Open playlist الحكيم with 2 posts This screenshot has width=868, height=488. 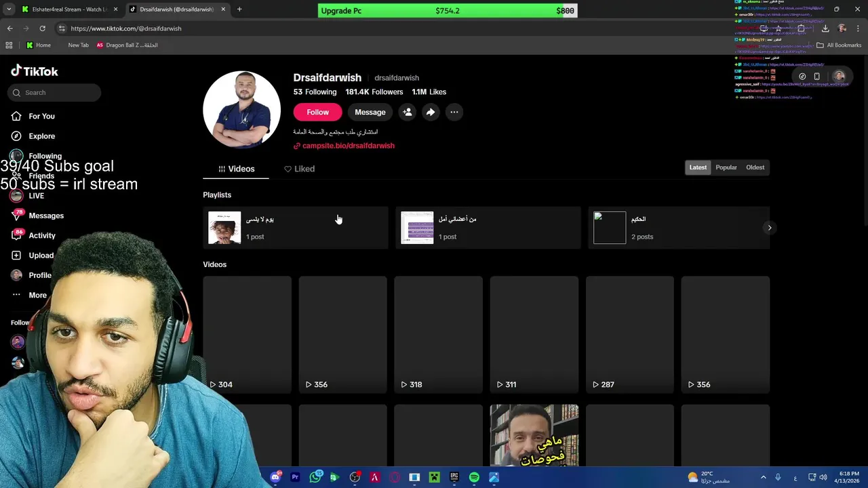(x=679, y=228)
